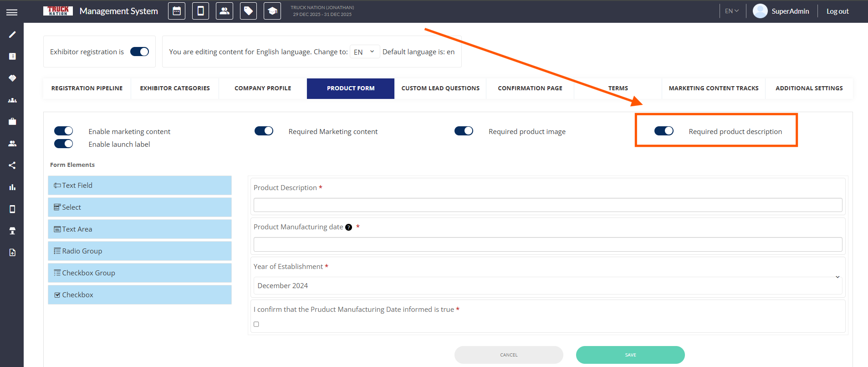Open the people icon in top toolbar
868x367 pixels.
[224, 11]
